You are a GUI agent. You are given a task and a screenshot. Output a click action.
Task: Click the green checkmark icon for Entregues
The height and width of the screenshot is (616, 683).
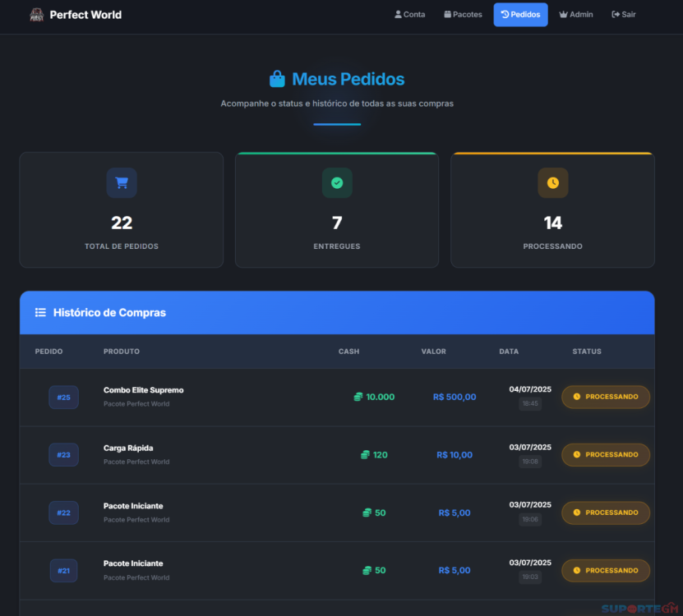coord(337,183)
